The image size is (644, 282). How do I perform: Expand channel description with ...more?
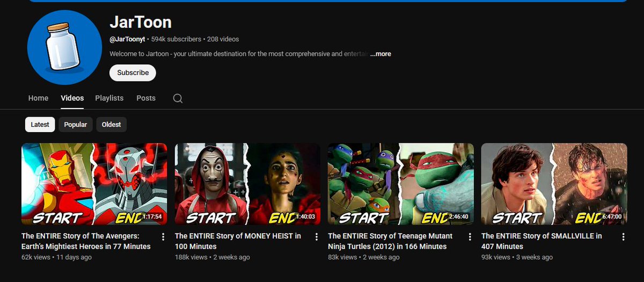[380, 54]
